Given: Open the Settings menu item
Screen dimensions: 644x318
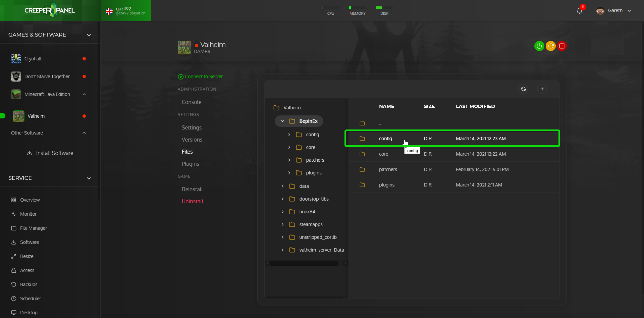Looking at the screenshot, I should tap(192, 127).
